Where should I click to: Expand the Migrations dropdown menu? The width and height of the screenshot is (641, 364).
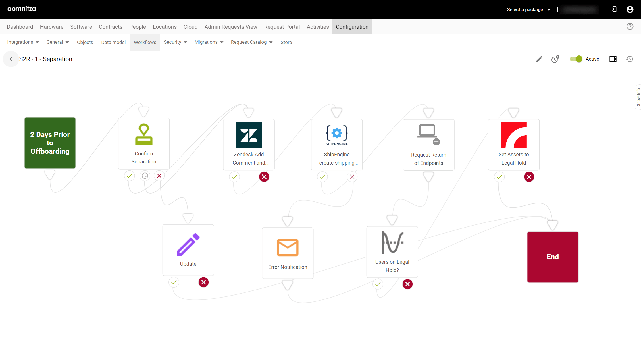point(209,42)
